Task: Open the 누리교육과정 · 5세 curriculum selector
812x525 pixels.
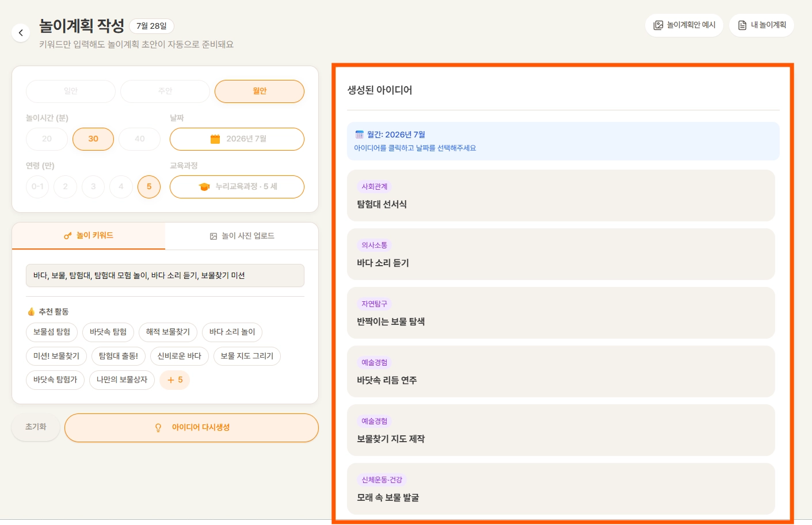Action: (237, 187)
